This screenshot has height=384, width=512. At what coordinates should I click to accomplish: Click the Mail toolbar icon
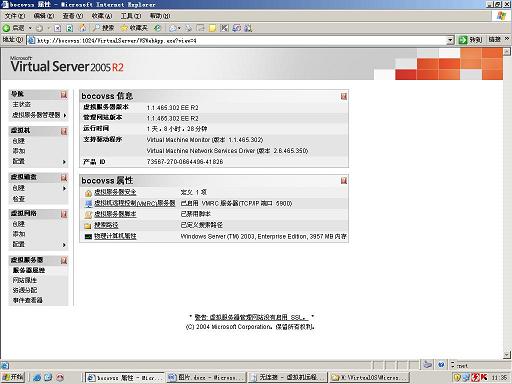[173, 28]
